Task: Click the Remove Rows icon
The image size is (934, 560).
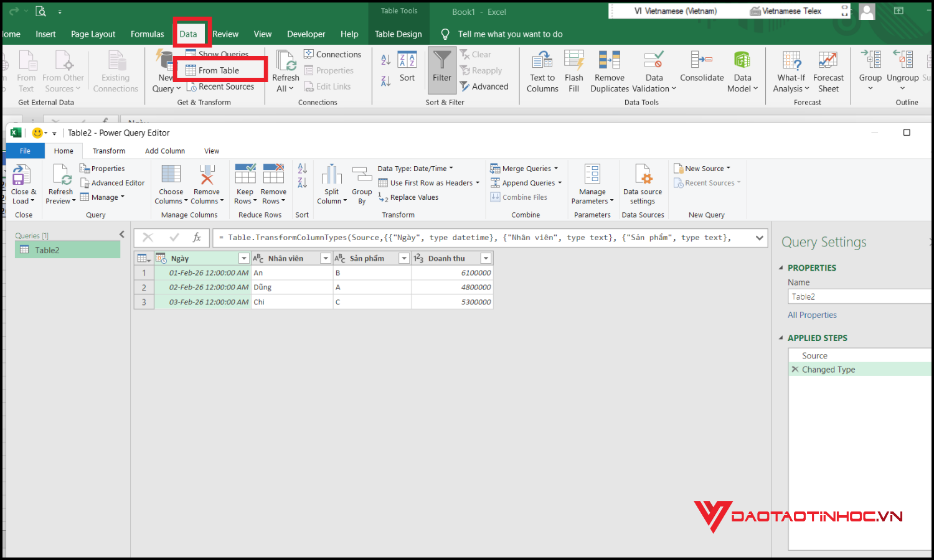Action: [x=273, y=182]
